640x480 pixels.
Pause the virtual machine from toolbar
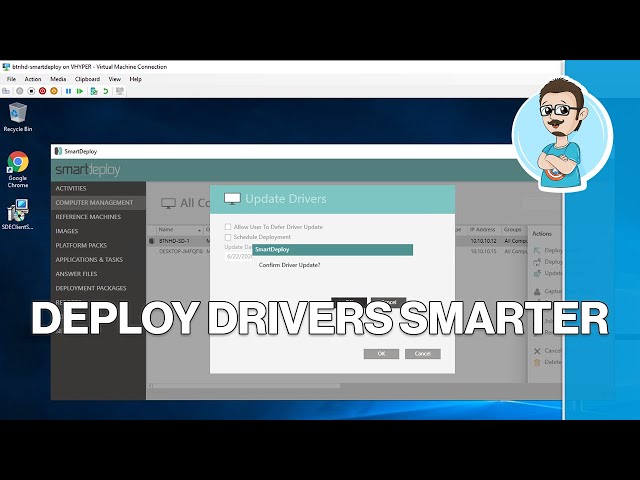pyautogui.click(x=69, y=91)
